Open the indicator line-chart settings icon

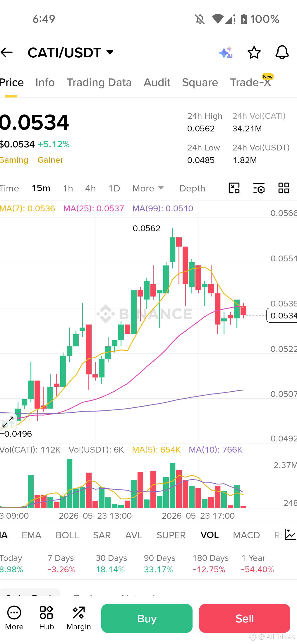click(290, 535)
